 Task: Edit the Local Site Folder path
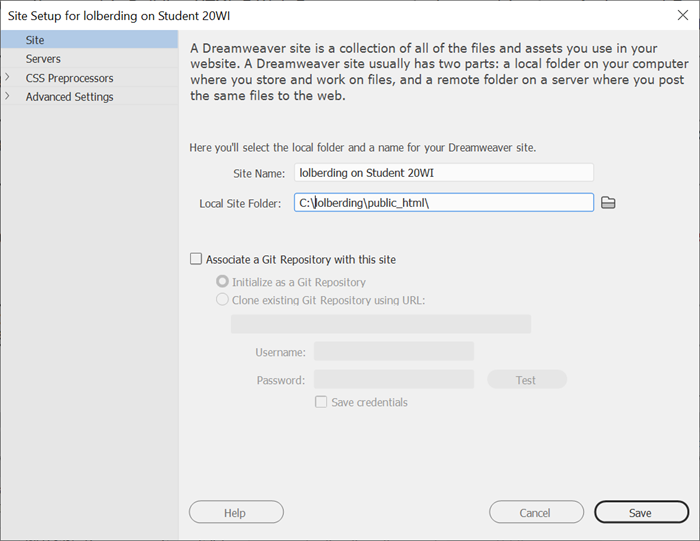pyautogui.click(x=444, y=202)
